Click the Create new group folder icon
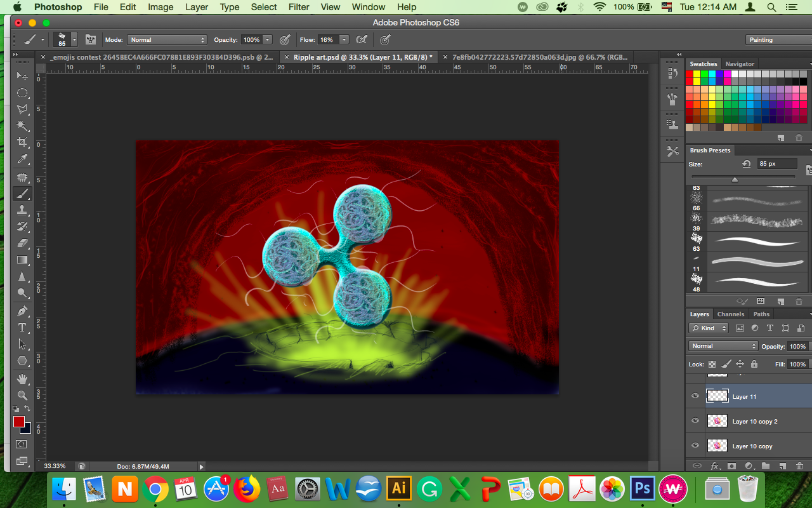 click(765, 465)
